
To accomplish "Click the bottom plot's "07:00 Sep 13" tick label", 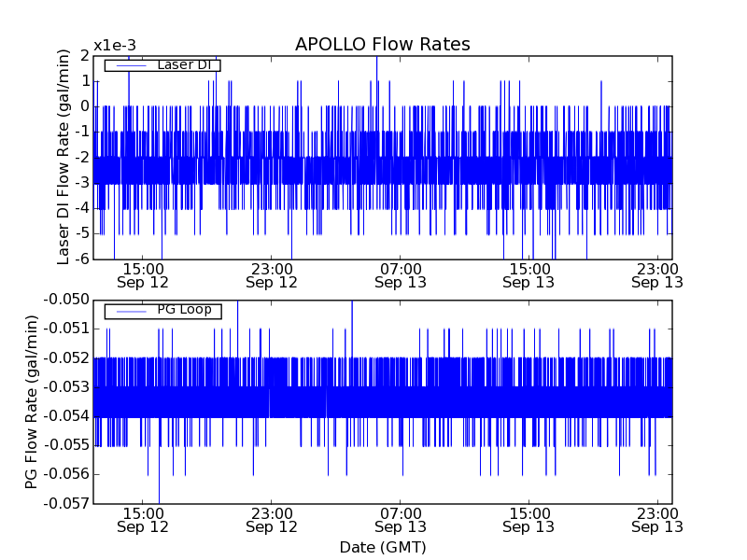I will coord(401,519).
